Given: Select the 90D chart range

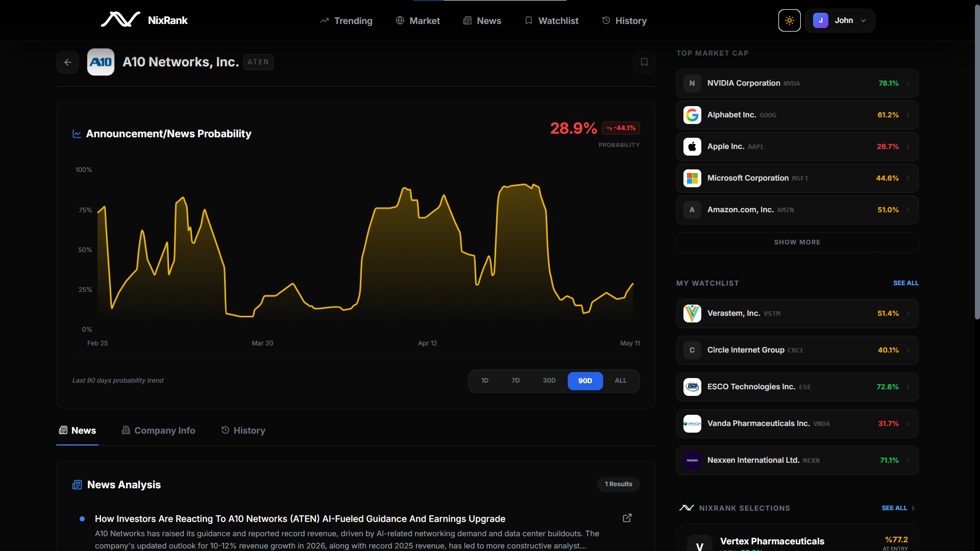Looking at the screenshot, I should point(585,381).
